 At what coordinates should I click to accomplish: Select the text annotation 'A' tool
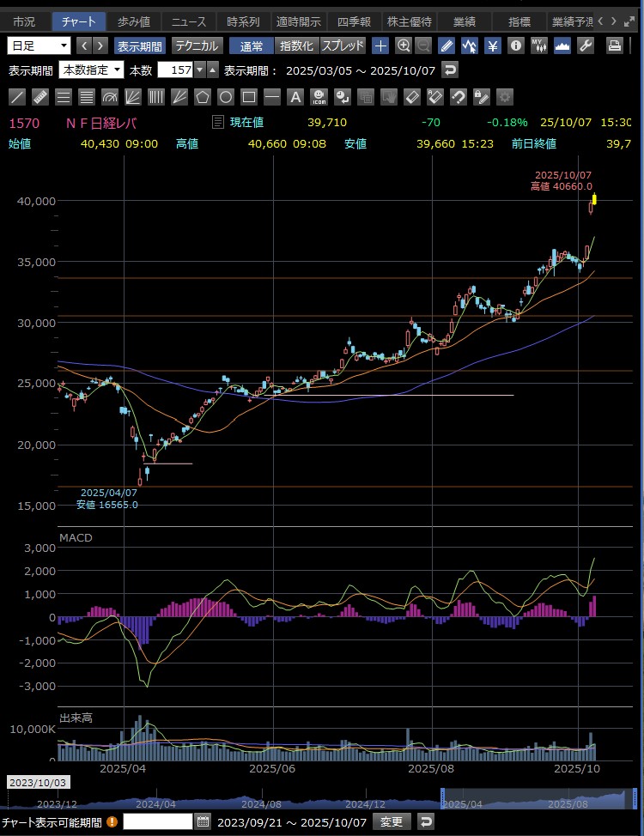pyautogui.click(x=295, y=97)
